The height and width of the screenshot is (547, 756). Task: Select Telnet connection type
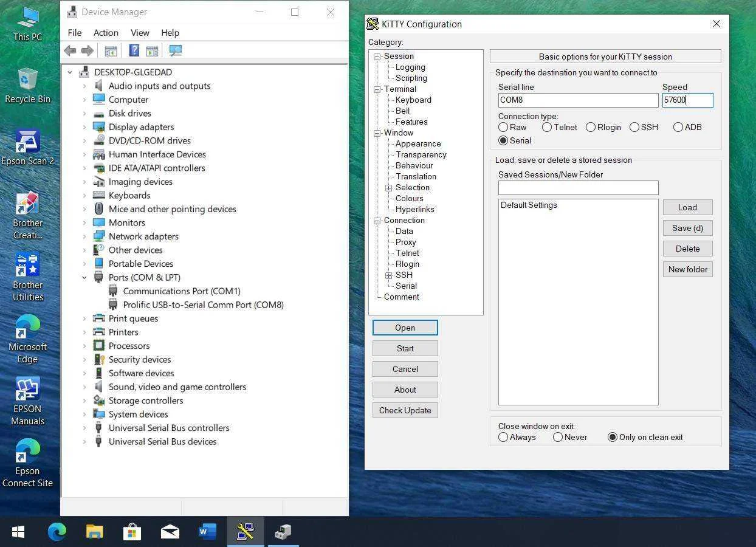click(547, 127)
